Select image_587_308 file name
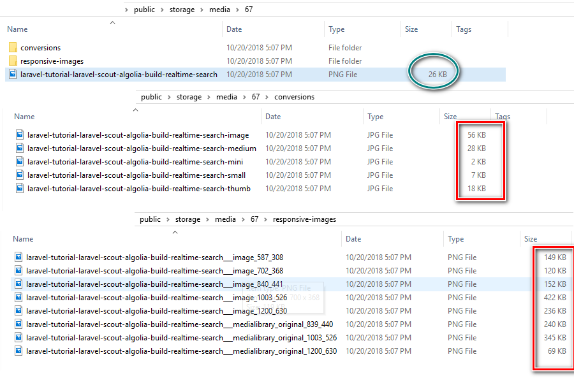Image resolution: width=574 pixels, height=392 pixels. [154, 258]
